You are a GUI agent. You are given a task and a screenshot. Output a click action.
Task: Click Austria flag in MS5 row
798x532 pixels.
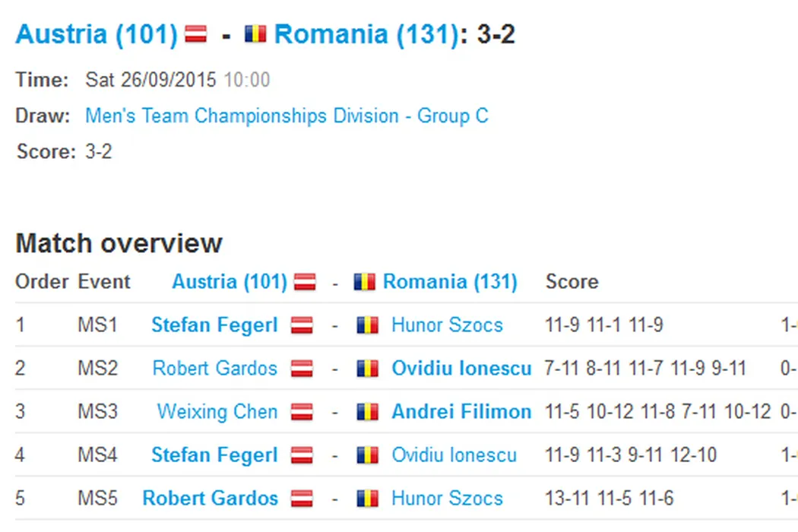point(302,499)
